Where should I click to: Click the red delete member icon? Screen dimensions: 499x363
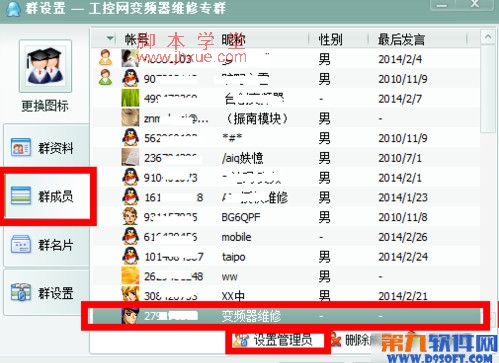(336, 340)
